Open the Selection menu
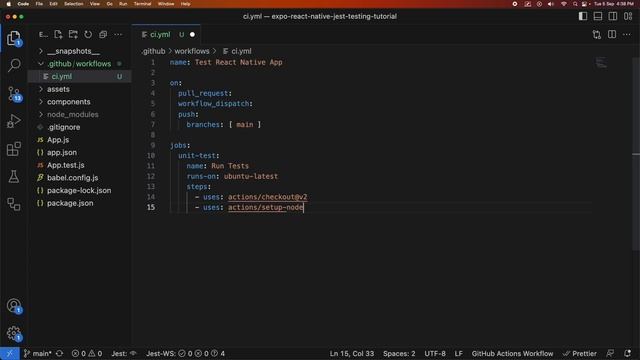The height and width of the screenshot is (360, 640). tap(73, 4)
